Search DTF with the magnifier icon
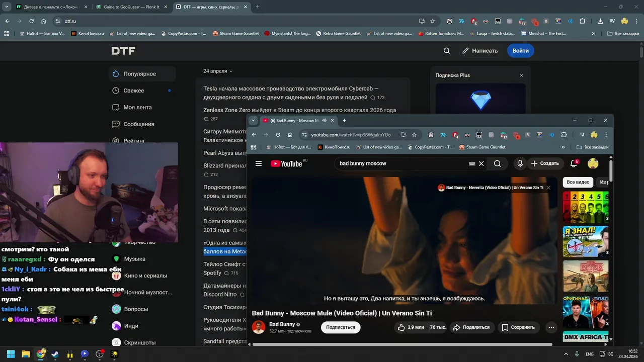The width and height of the screenshot is (644, 362). 447,51
